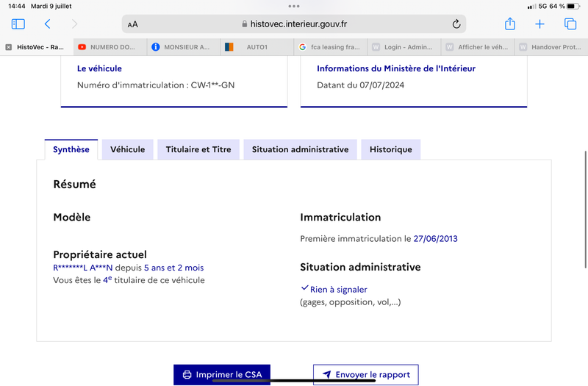Image resolution: width=588 pixels, height=386 pixels.
Task: Close the HistoVec tab
Action: click(x=8, y=47)
